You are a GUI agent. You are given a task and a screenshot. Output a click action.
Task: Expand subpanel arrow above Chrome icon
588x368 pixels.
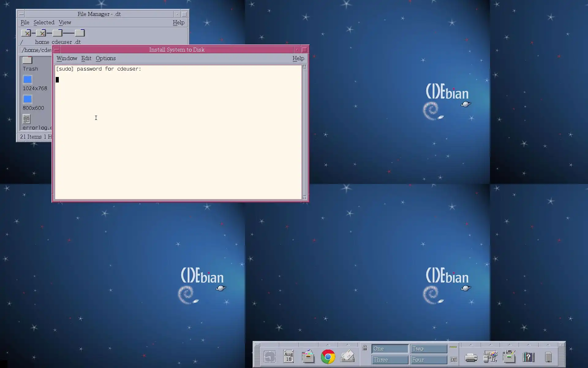(328, 345)
